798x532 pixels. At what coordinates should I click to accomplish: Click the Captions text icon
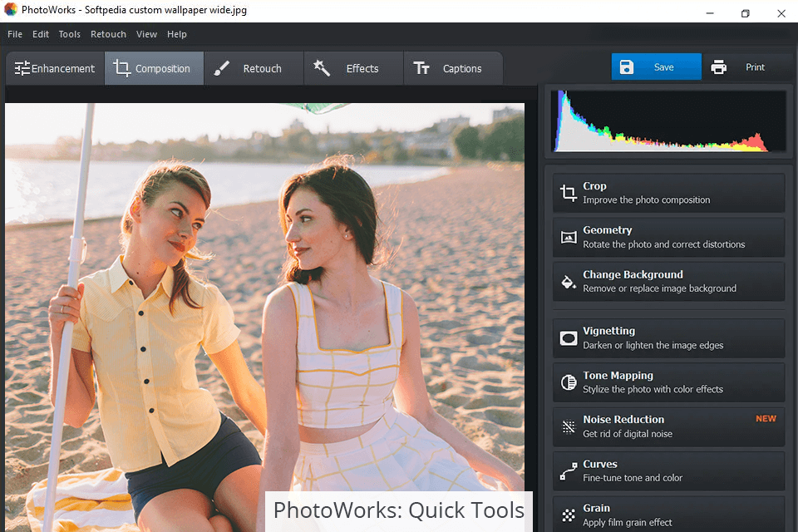click(x=421, y=67)
